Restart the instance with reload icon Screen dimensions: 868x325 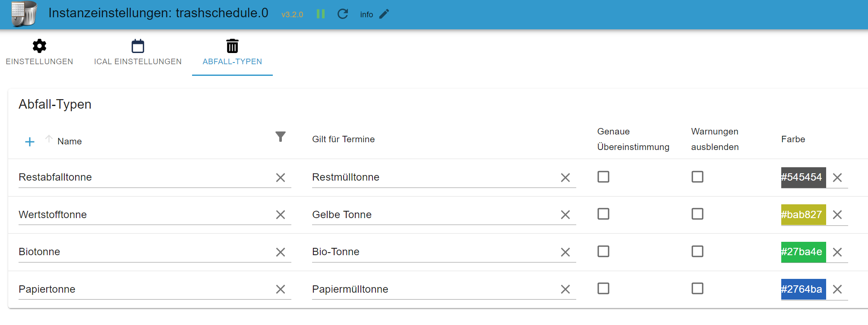[x=343, y=14]
